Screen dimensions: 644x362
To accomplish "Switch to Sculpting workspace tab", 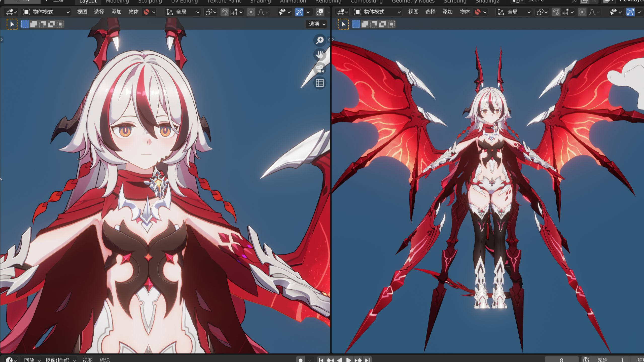I will tap(150, 2).
